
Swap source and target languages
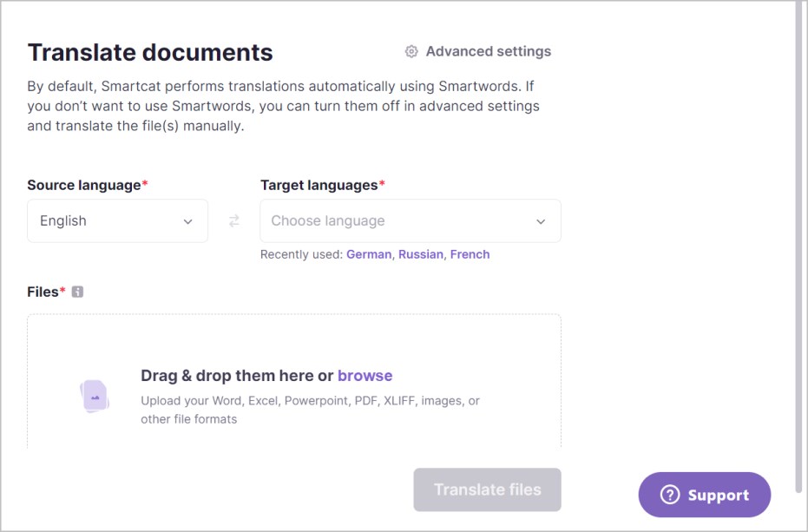[234, 221]
